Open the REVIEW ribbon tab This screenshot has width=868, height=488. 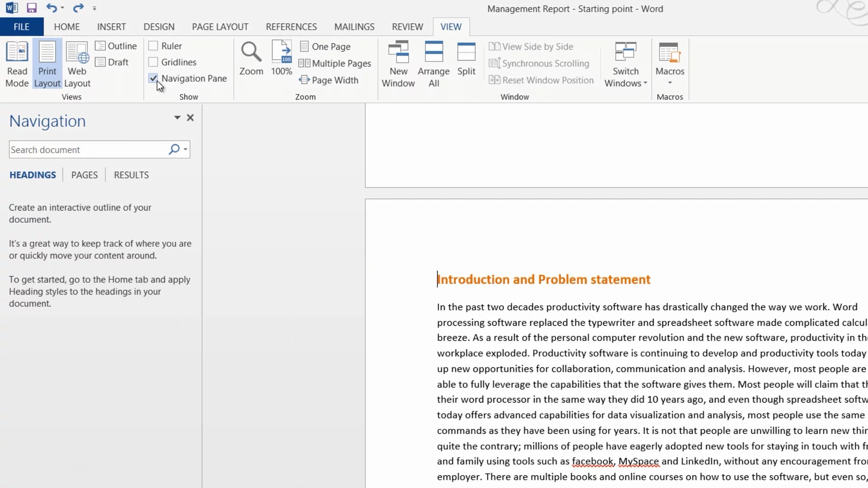407,27
